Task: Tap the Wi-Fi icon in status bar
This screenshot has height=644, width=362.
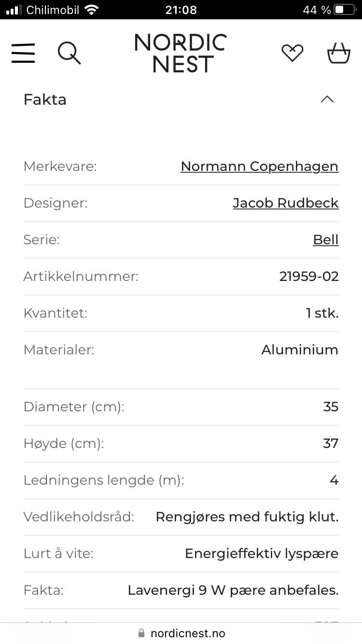Action: coord(91,10)
